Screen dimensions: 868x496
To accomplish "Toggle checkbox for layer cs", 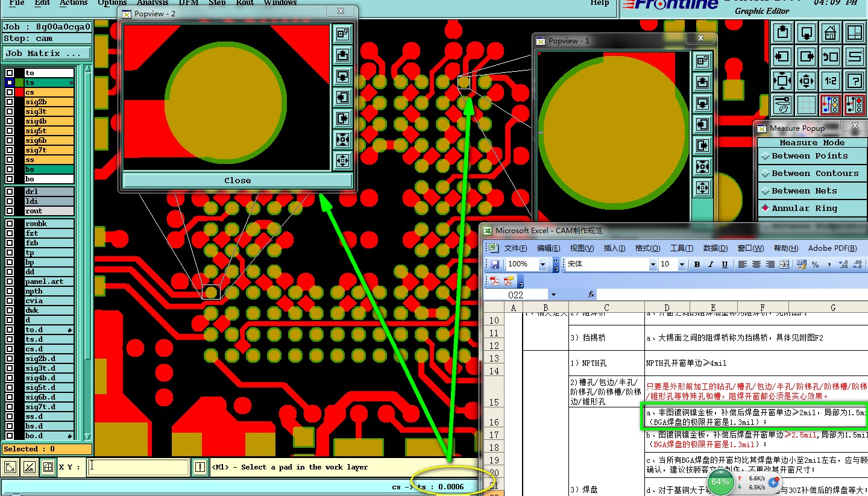I will coord(10,92).
